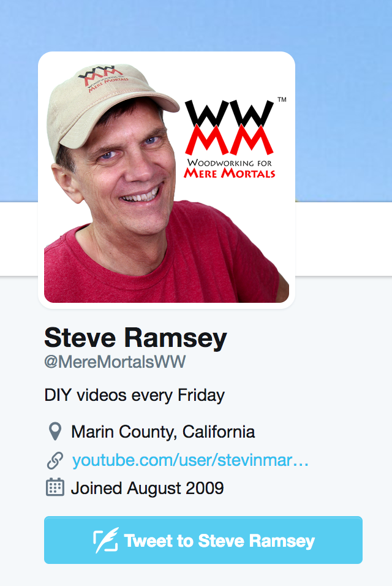Click the WWMM logo inside the profile picture
The height and width of the screenshot is (586, 392).
click(230, 139)
